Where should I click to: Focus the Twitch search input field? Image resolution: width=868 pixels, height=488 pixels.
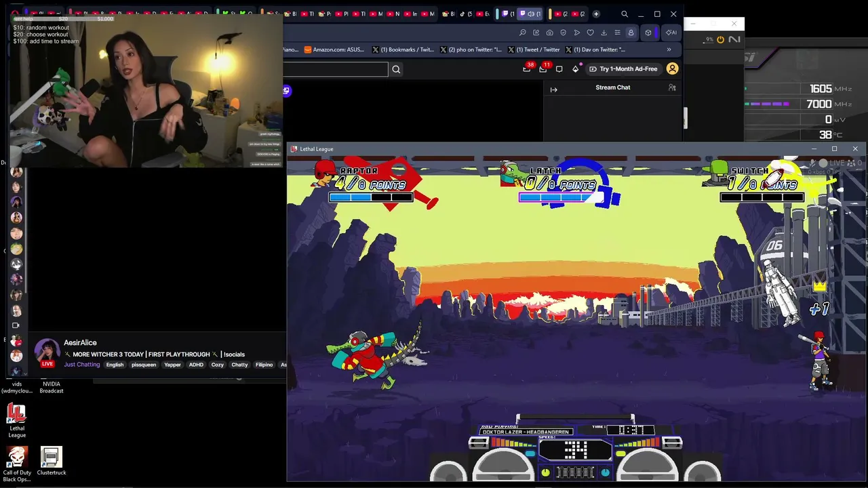[x=336, y=68]
